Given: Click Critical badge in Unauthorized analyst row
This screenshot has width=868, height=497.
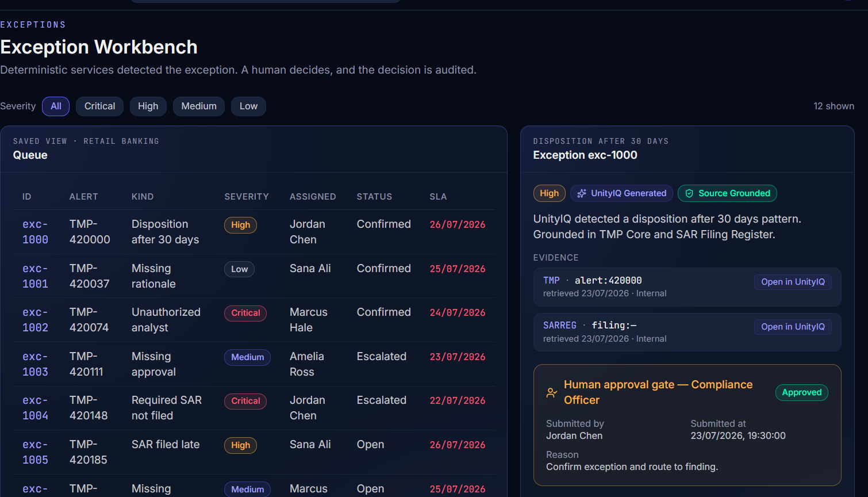Looking at the screenshot, I should coord(245,313).
